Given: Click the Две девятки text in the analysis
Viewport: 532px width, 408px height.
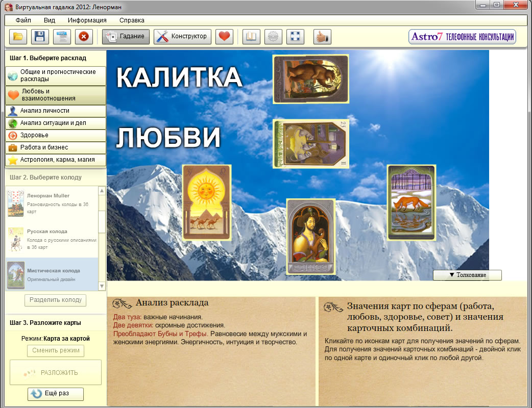Looking at the screenshot, I should tap(133, 325).
